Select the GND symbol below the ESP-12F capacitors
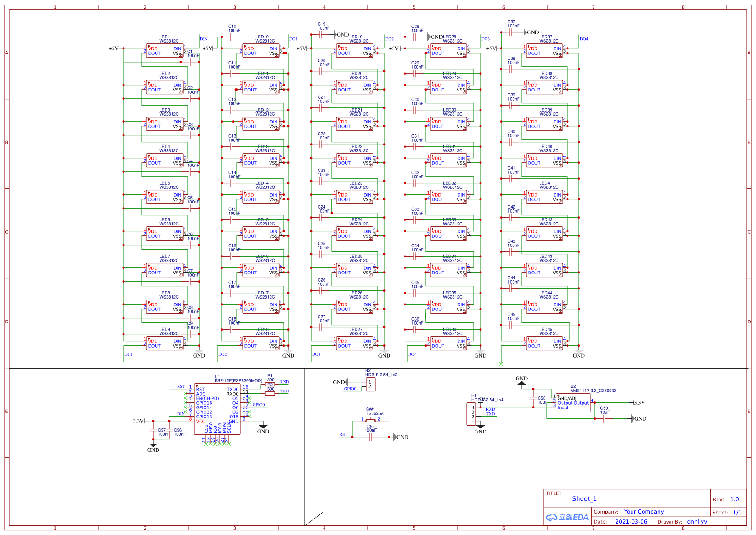The image size is (756, 535). (x=153, y=447)
